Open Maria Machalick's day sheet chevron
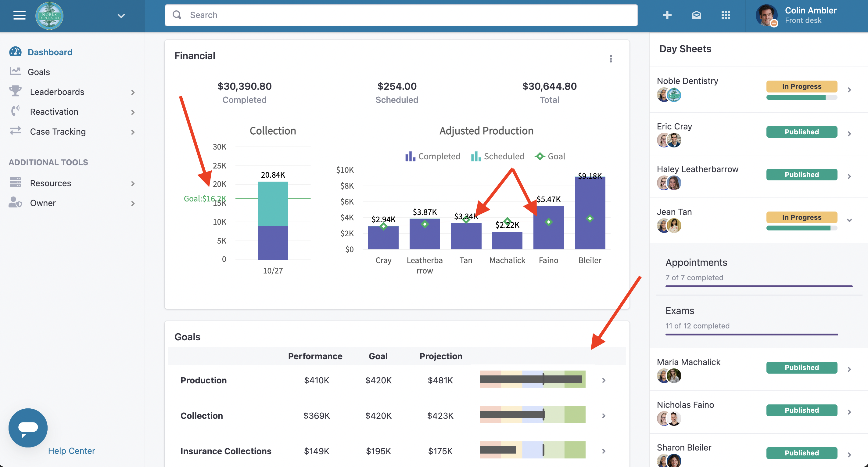Image resolution: width=868 pixels, height=467 pixels. pos(849,369)
